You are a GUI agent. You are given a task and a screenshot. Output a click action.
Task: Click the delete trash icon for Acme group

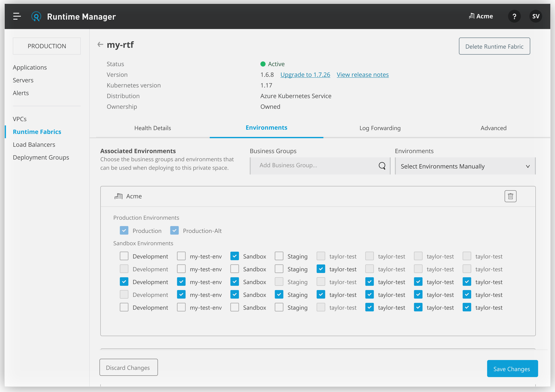(x=510, y=196)
